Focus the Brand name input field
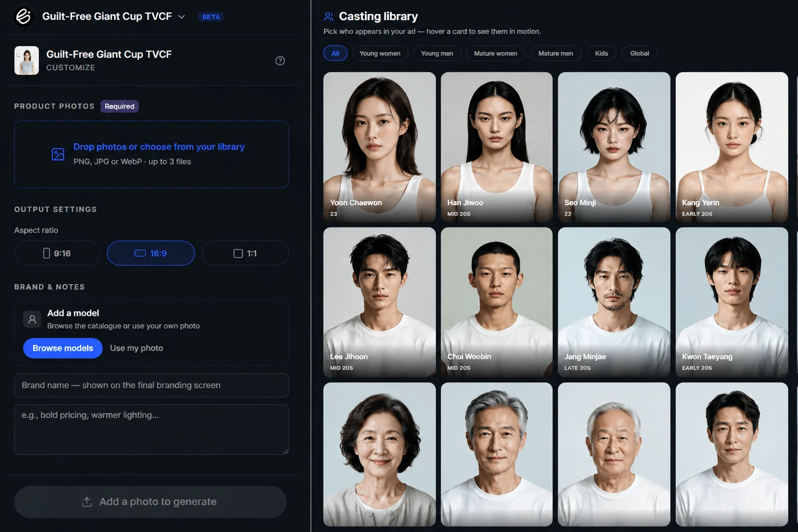 point(152,385)
